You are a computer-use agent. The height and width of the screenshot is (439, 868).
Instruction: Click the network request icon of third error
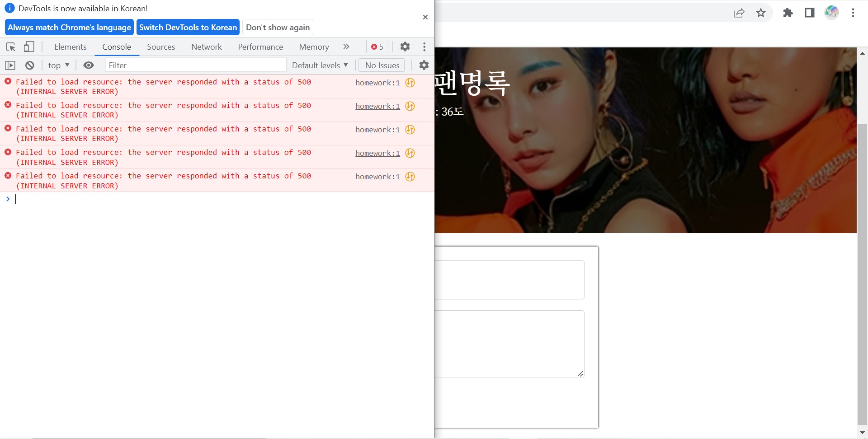tap(410, 130)
